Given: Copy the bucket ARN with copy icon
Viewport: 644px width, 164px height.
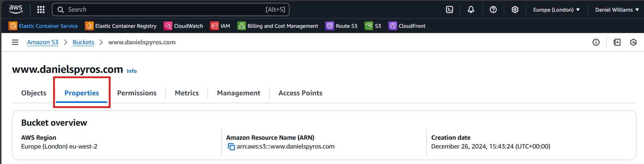Looking at the screenshot, I should (231, 147).
